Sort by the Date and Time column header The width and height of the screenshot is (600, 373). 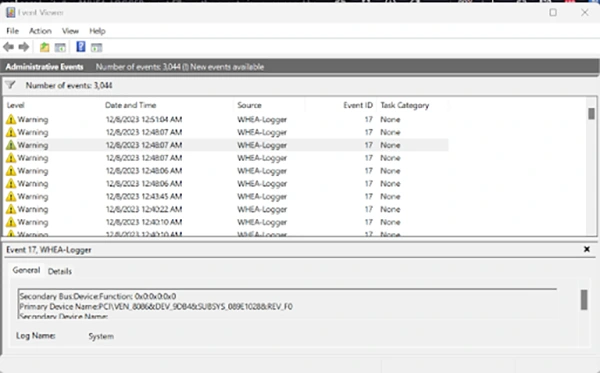pyautogui.click(x=130, y=105)
